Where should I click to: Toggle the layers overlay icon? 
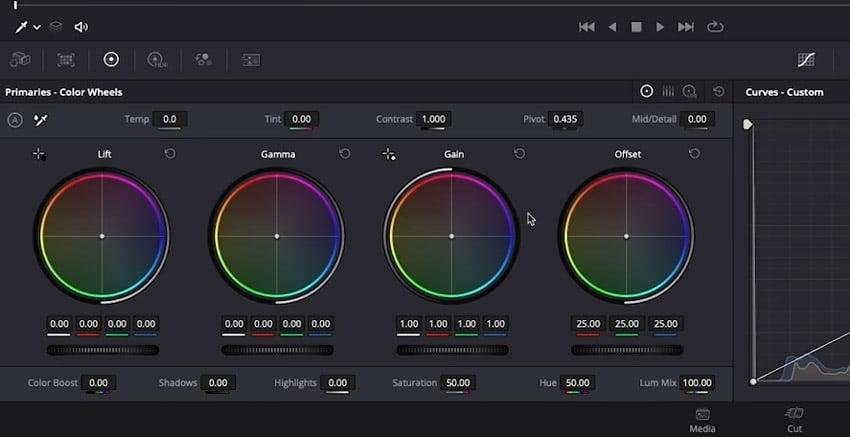point(56,27)
